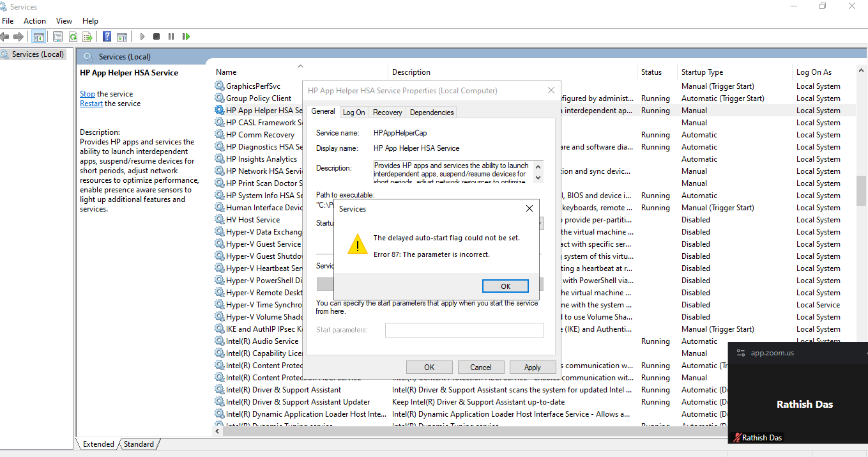Viewport: 868px width, 457px height.
Task: Pause the service with the toolbar pause icon
Action: point(171,36)
